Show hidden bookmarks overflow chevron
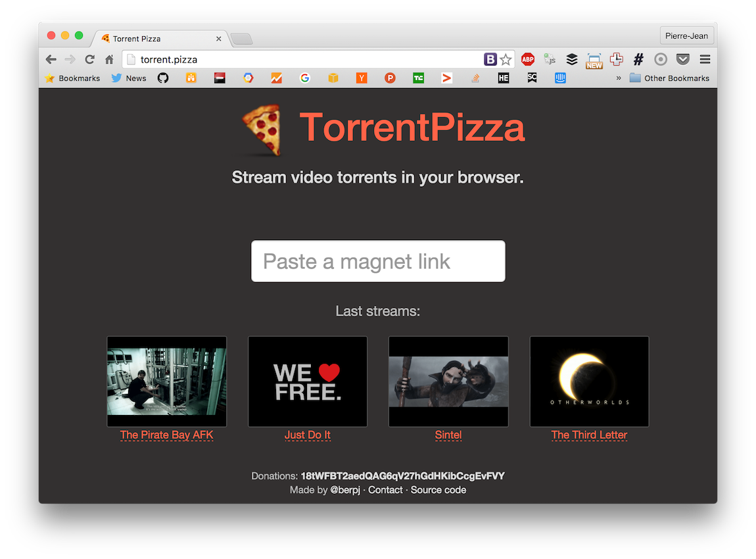This screenshot has width=756, height=559. point(619,78)
